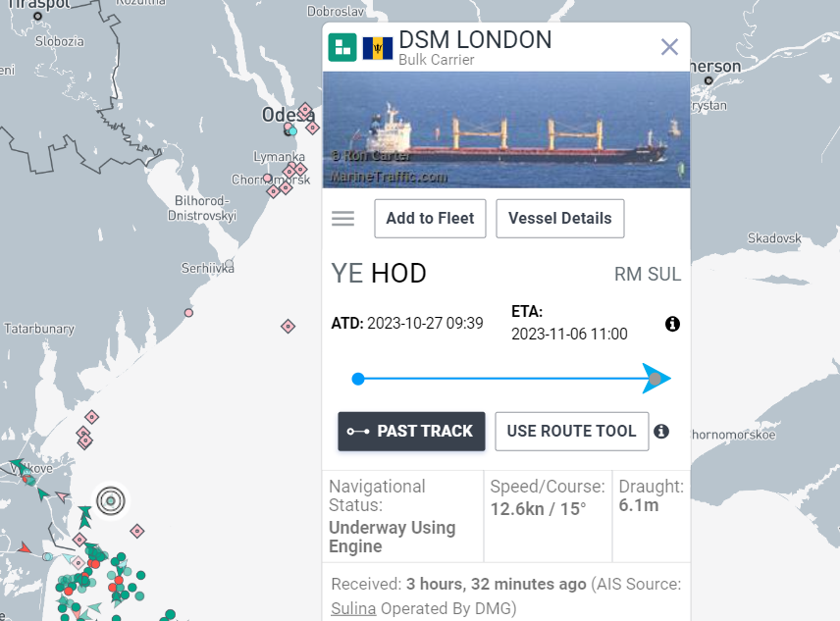Click info icon beside Use Route Tool
The image size is (840, 621).
pyautogui.click(x=661, y=431)
